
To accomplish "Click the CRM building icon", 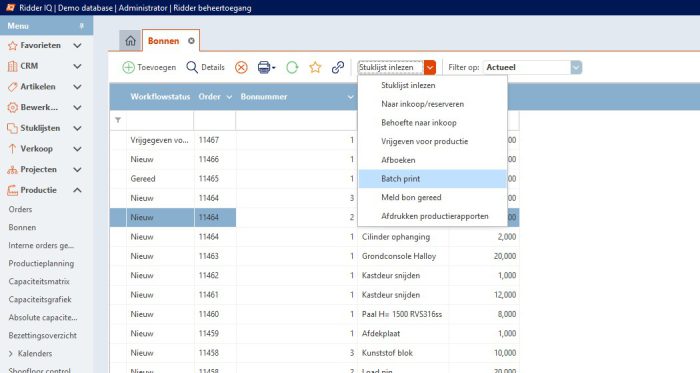I will (12, 66).
